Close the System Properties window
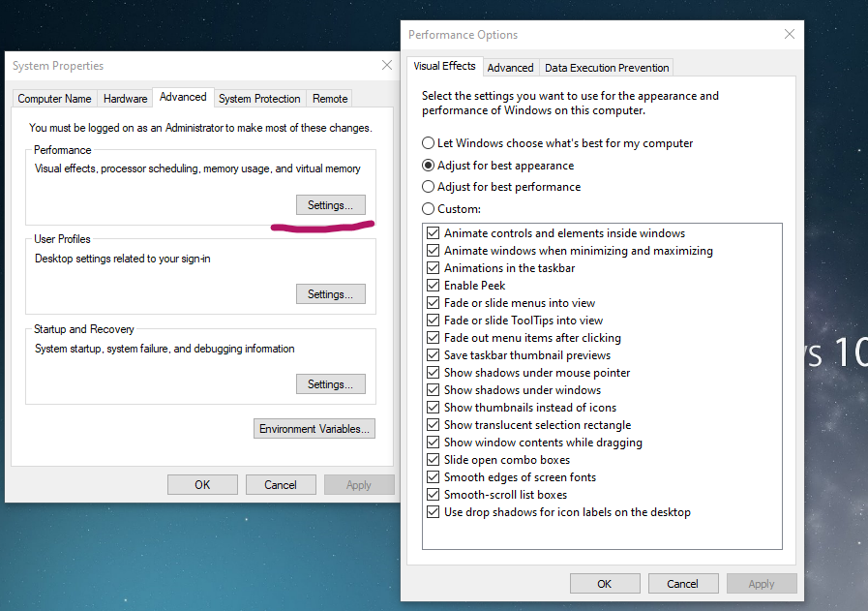 387,66
